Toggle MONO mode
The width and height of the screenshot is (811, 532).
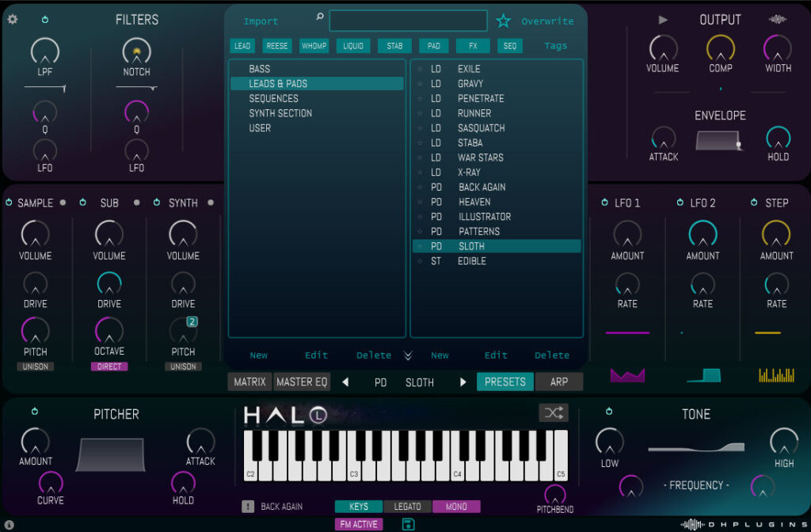(x=456, y=507)
